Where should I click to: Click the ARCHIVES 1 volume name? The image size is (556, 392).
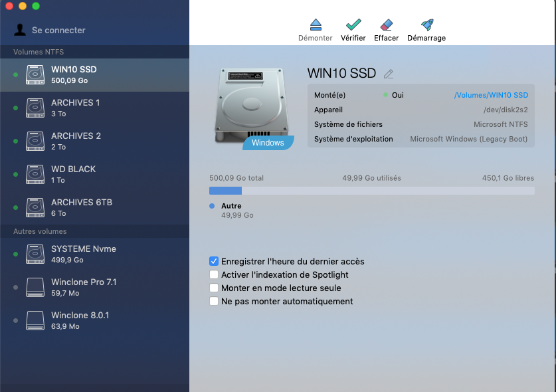point(76,103)
